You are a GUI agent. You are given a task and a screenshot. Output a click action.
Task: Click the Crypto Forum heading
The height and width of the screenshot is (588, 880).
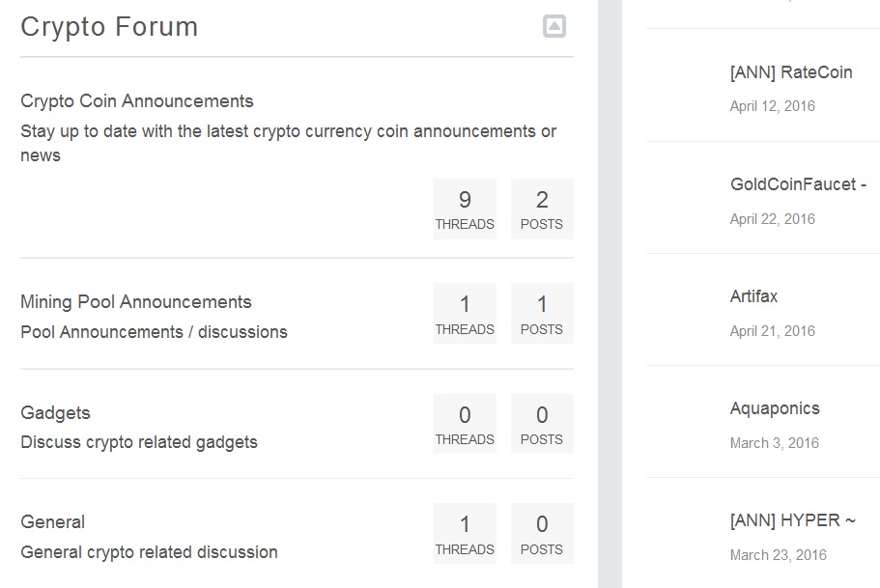[109, 27]
